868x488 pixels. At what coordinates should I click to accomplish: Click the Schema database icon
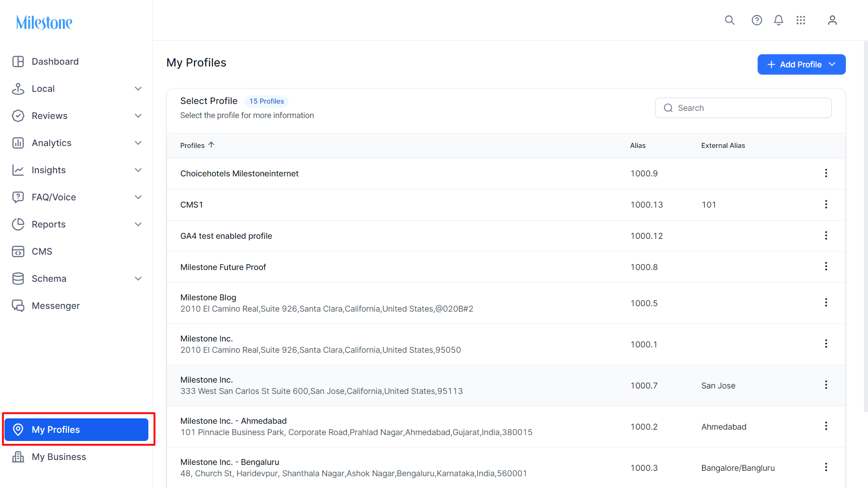18,279
